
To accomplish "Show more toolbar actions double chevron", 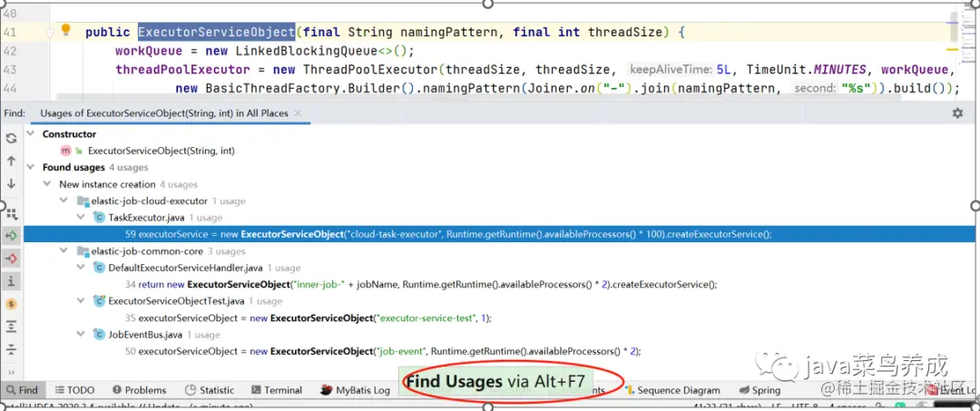I will click(11, 372).
